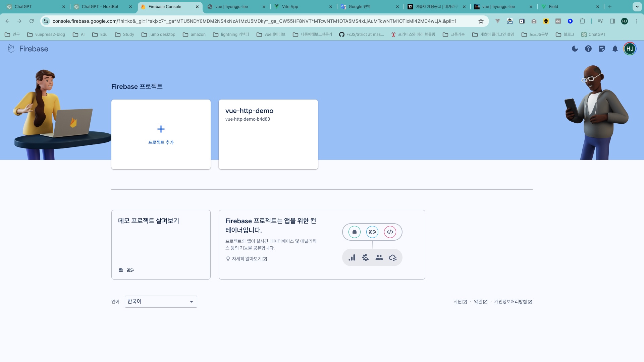Click the cloud icon in feature diagram

tap(393, 257)
